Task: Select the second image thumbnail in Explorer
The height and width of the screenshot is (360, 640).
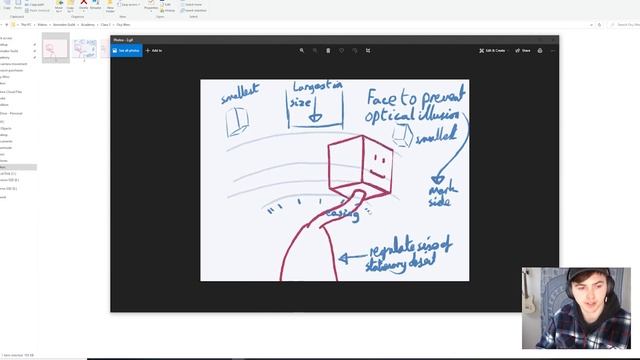Action: (85, 49)
